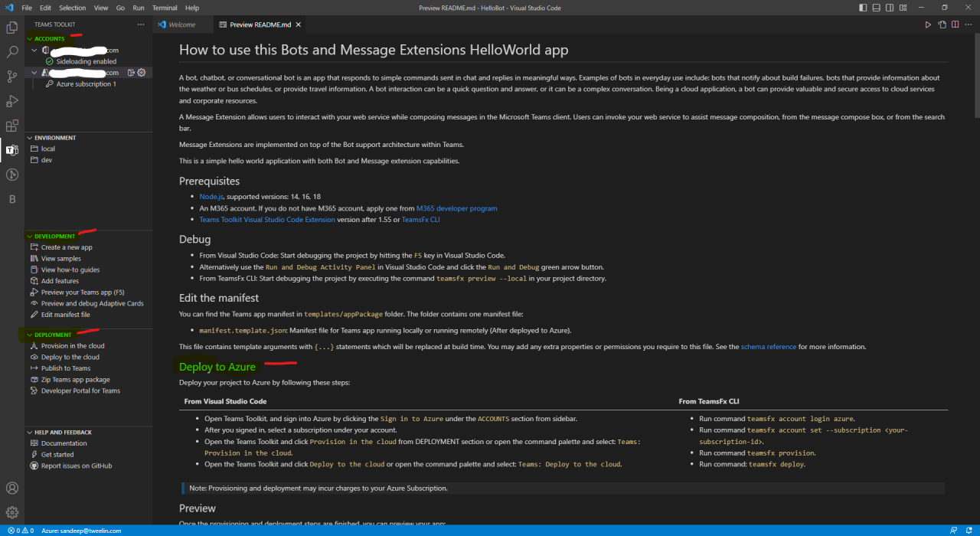This screenshot has width=980, height=536.
Task: Run the app using the editor play icon
Action: point(928,24)
